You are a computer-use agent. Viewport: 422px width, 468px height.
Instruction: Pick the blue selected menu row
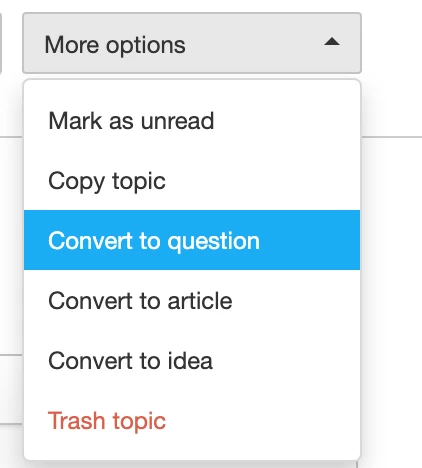[192, 240]
